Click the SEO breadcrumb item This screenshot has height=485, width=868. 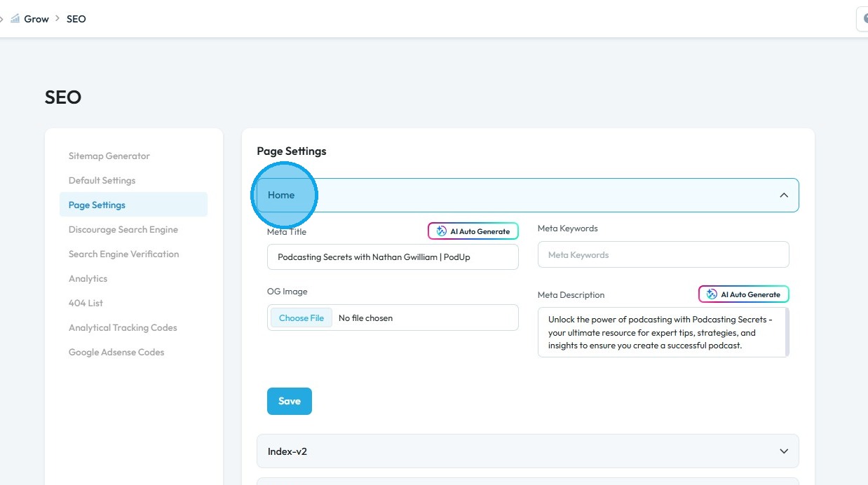[x=76, y=19]
